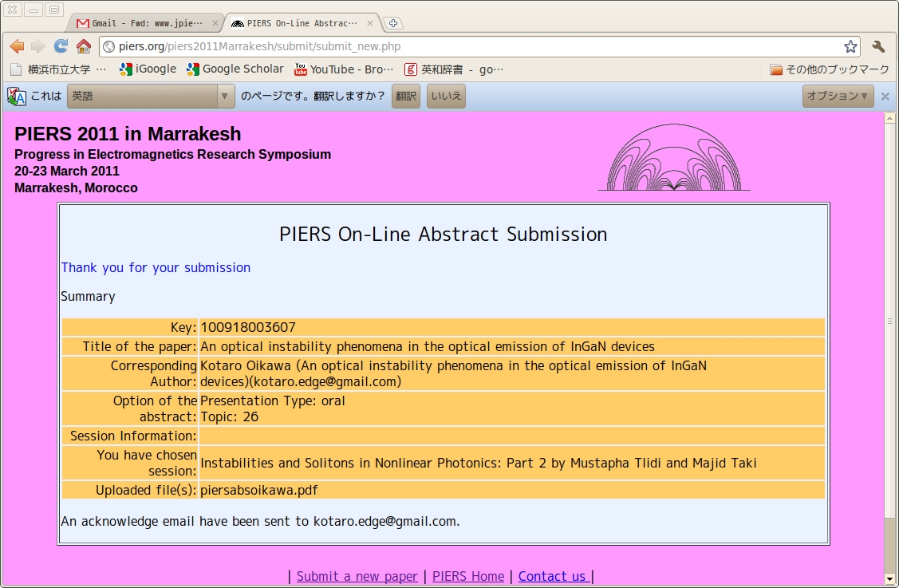This screenshot has width=899, height=588.
Task: Open the Contact us link
Action: [554, 576]
